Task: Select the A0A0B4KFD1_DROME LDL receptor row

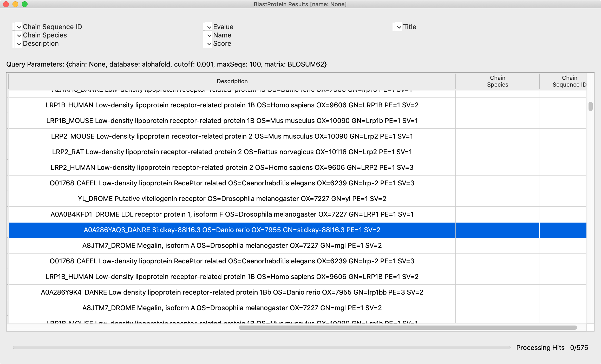Action: (x=232, y=214)
